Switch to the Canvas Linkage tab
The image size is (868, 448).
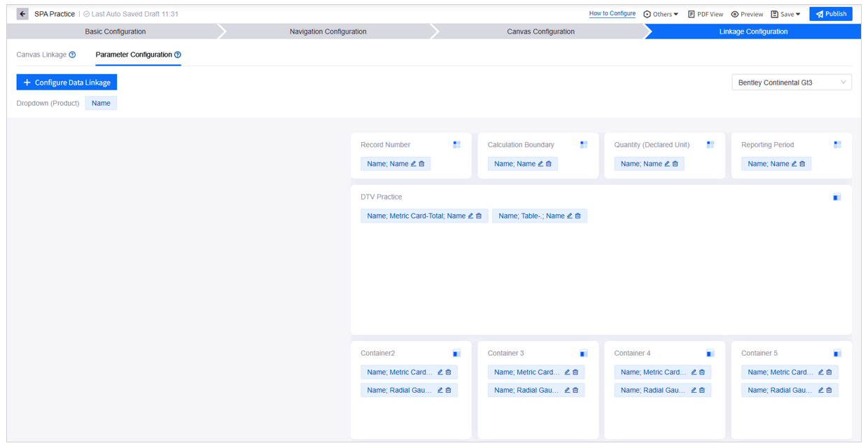41,55
